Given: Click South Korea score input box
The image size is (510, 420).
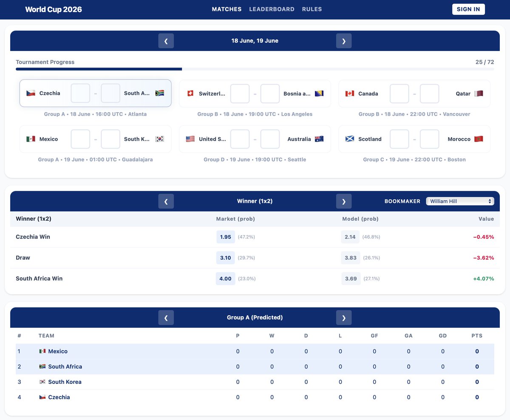Looking at the screenshot, I should click(x=110, y=139).
